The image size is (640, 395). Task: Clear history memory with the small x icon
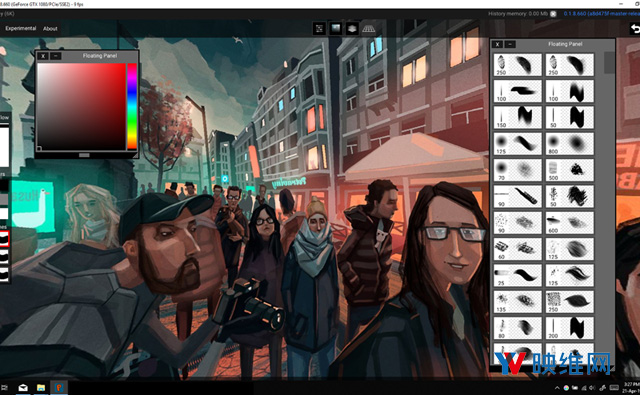[553, 14]
